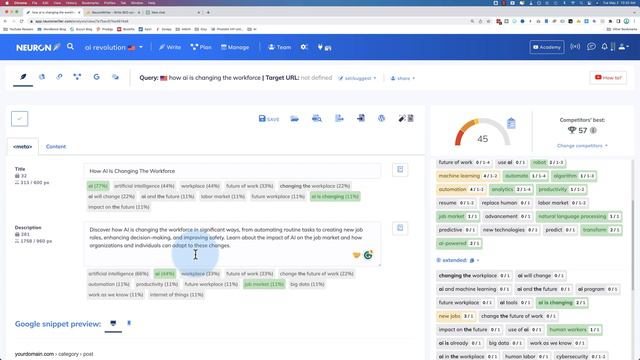Click the Description text area
Screen dimensions: 640x360
[x=232, y=244]
